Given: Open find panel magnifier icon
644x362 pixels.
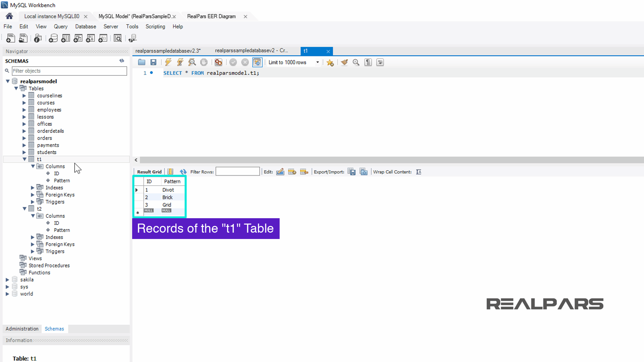Looking at the screenshot, I should click(x=356, y=62).
